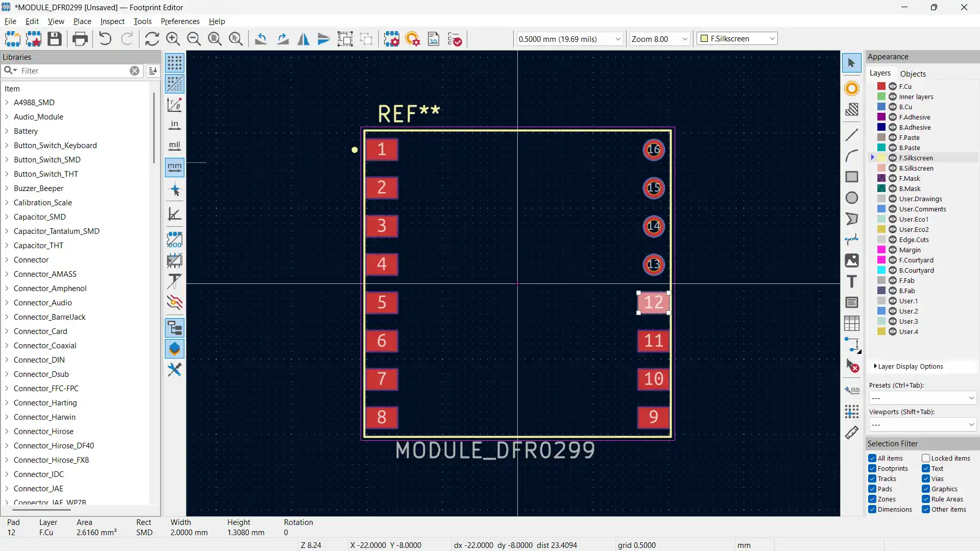This screenshot has width=980, height=551.
Task: Switch to the Layers tab
Action: 880,73
